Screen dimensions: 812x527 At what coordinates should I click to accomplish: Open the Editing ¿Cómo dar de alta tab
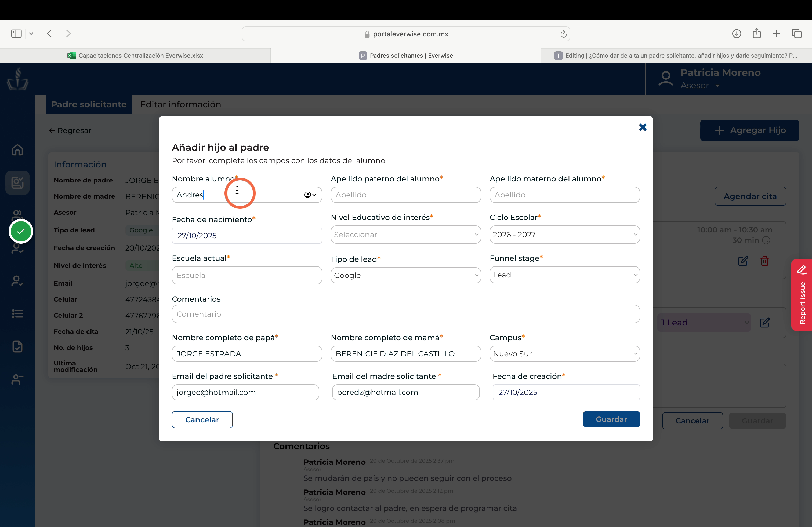[x=676, y=56]
